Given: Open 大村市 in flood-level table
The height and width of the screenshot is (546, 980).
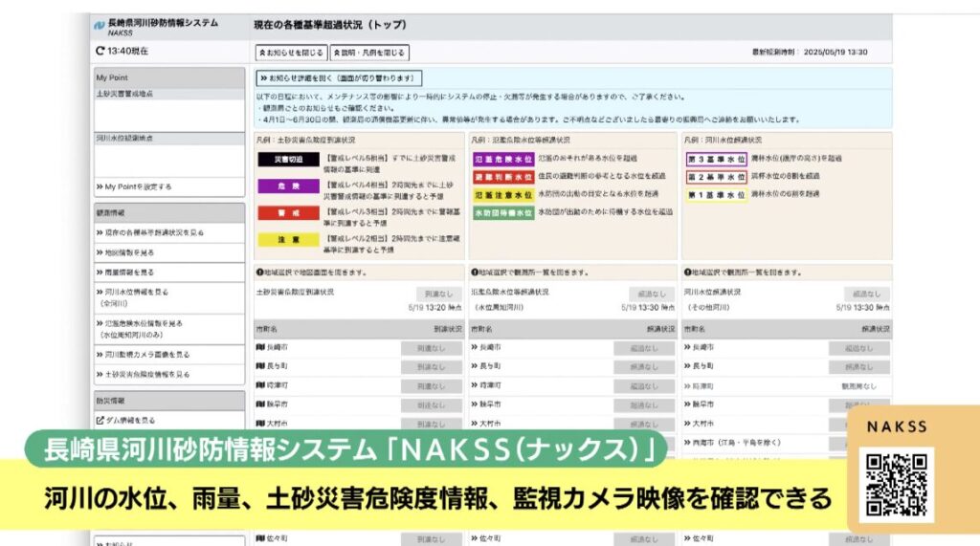Looking at the screenshot, I should pos(487,424).
